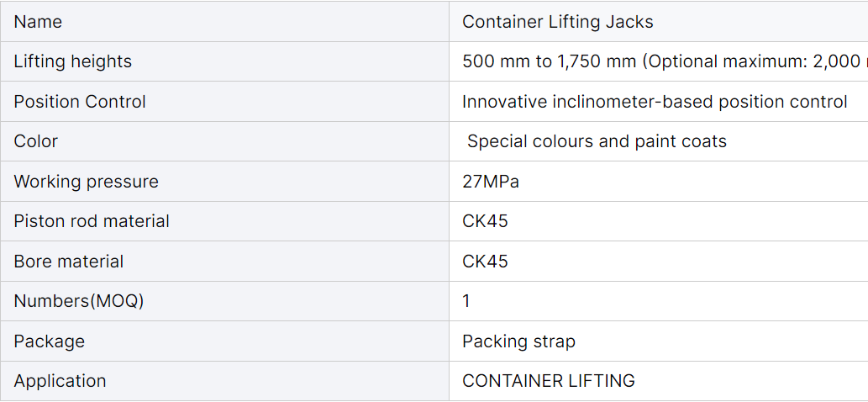Image resolution: width=868 pixels, height=402 pixels.
Task: Click the MOQ value 1
Action: click(x=466, y=301)
